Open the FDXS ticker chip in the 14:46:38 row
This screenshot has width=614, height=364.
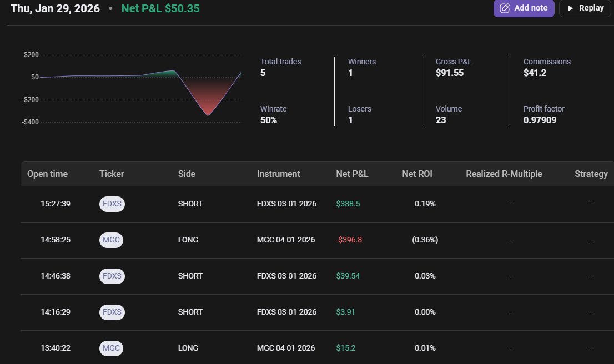click(112, 276)
